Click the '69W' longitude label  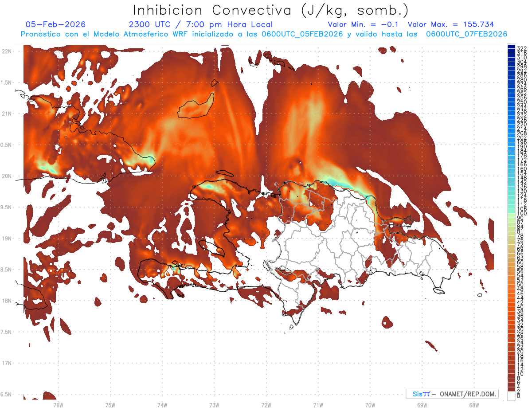tap(422, 405)
